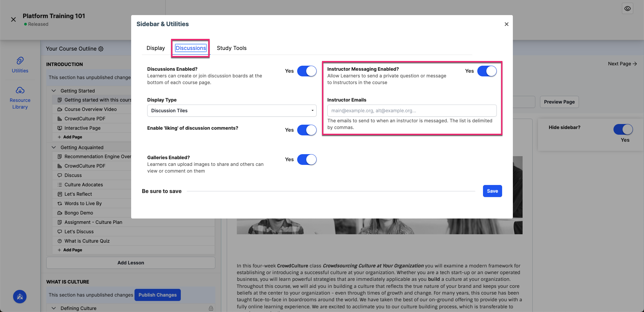Screen dimensions: 644x312
Task: Click page icon for Getting started with this course
Action: 60,100
